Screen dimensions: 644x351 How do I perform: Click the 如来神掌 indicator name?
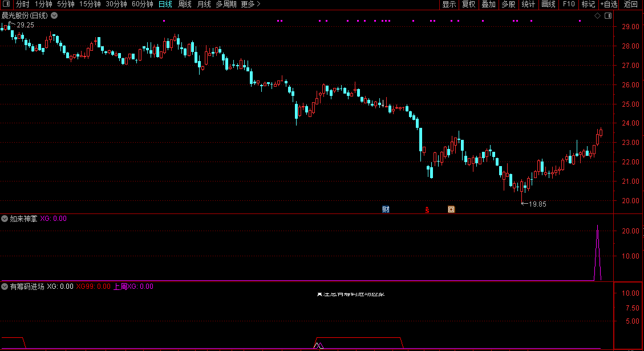23,219
